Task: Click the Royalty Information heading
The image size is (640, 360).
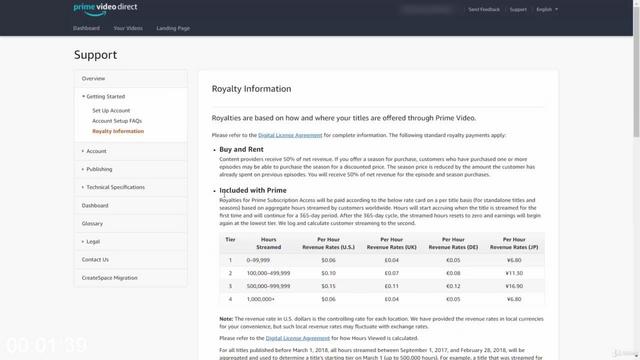Action: [x=251, y=89]
